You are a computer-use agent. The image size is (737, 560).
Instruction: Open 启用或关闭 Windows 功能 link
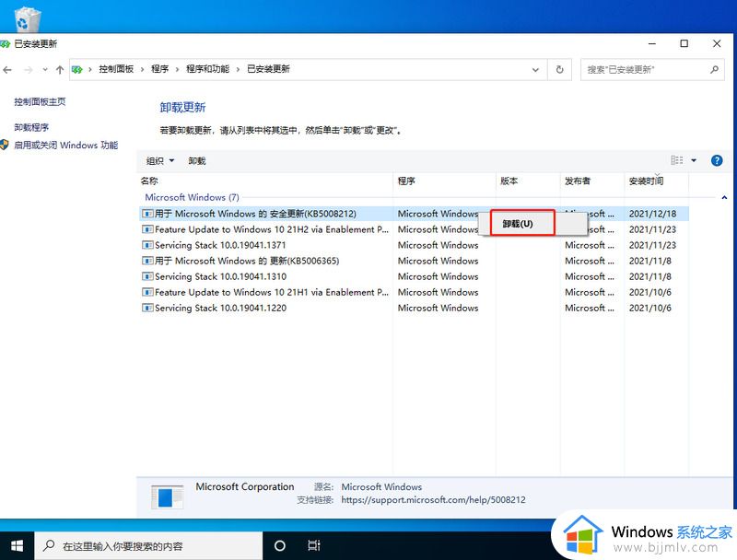[65, 146]
